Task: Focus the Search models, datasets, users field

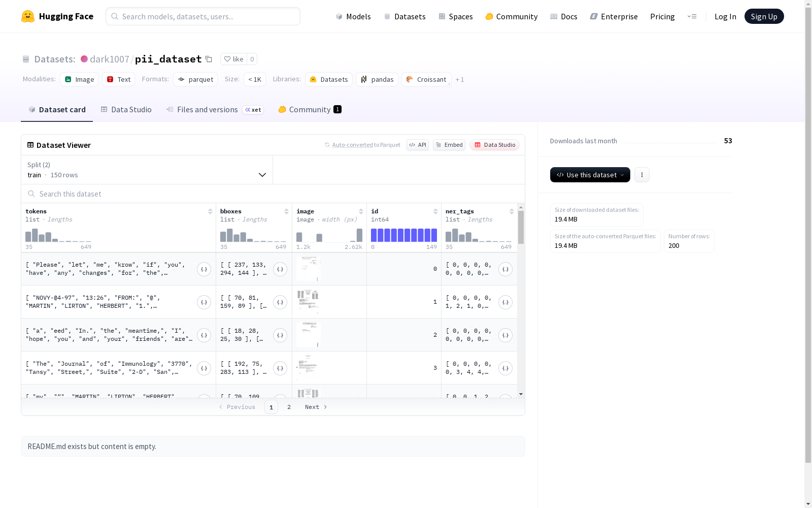Action: tap(203, 16)
